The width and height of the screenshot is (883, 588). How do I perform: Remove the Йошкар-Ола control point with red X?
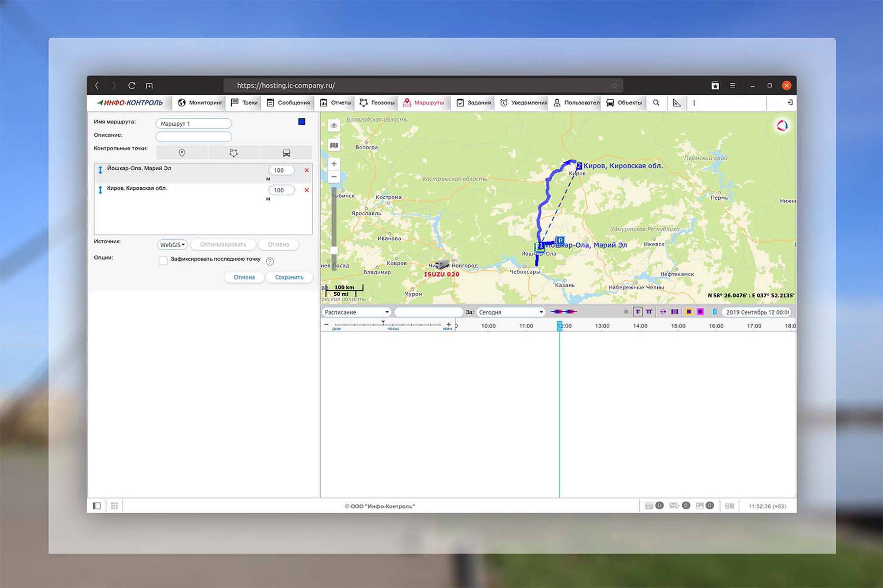tap(307, 170)
